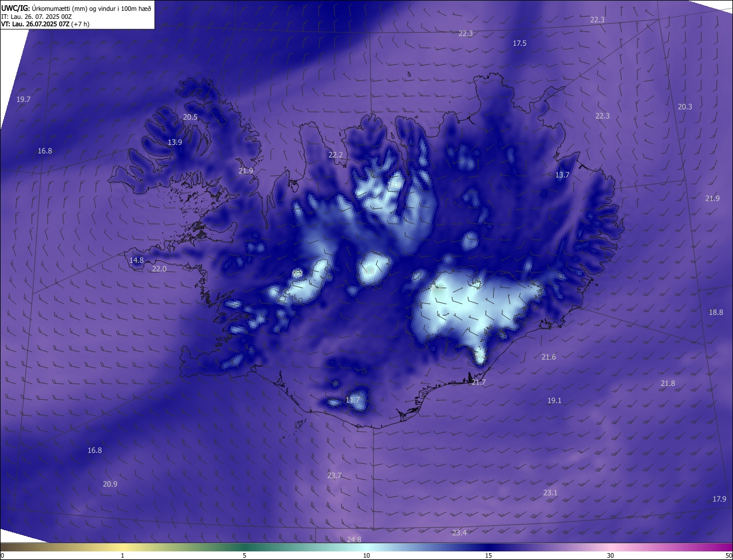Click the 22.2 value label

click(x=336, y=155)
